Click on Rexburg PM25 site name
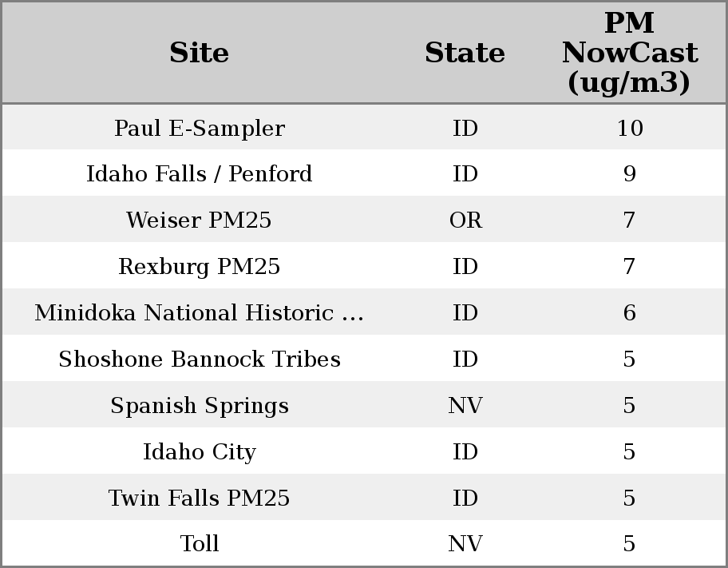This screenshot has height=568, width=728. [199, 267]
